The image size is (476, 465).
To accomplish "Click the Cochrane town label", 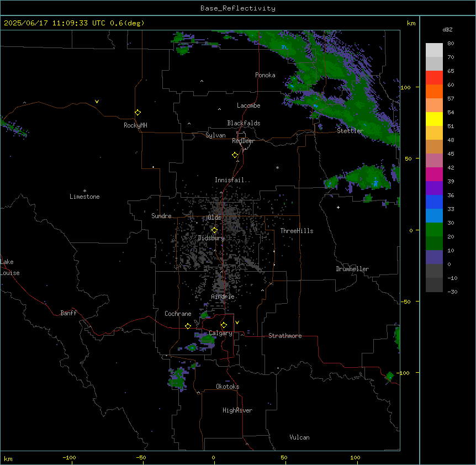I will (x=178, y=314).
